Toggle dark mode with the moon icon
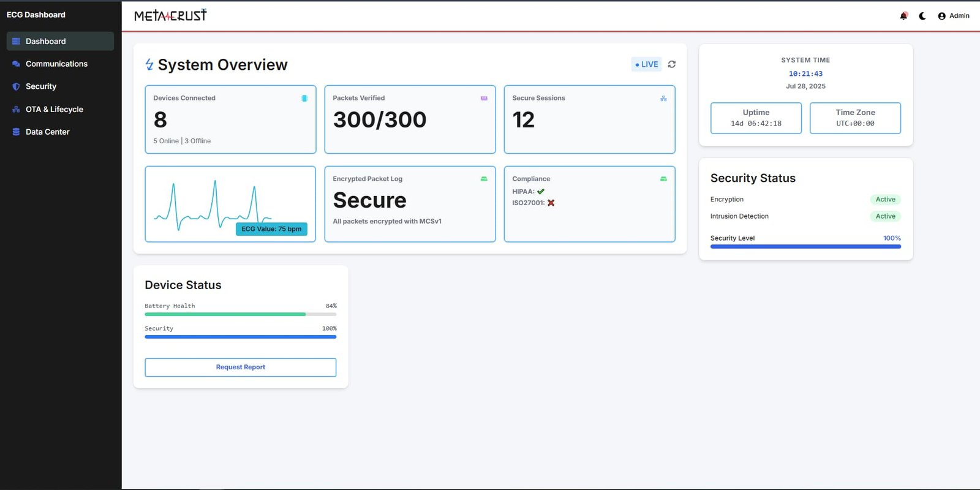Image resolution: width=980 pixels, height=490 pixels. (922, 16)
